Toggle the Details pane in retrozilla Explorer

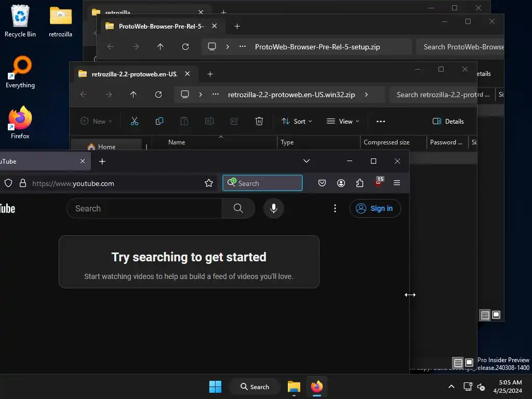pyautogui.click(x=448, y=121)
